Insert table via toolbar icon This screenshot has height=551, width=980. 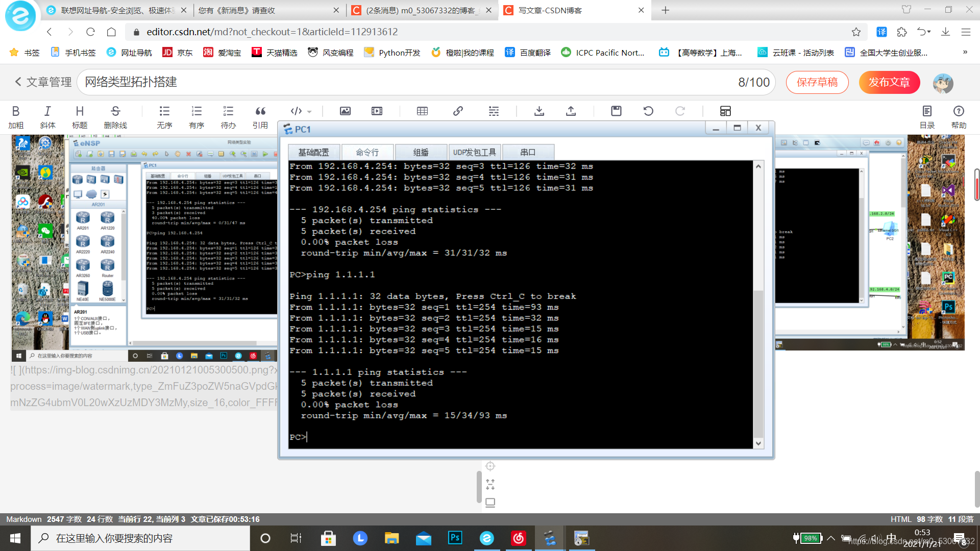click(422, 111)
